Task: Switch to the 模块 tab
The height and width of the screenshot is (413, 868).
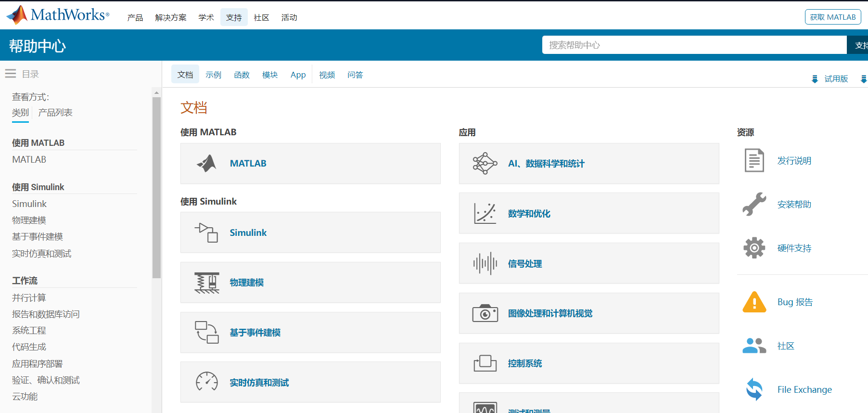Action: pos(270,75)
